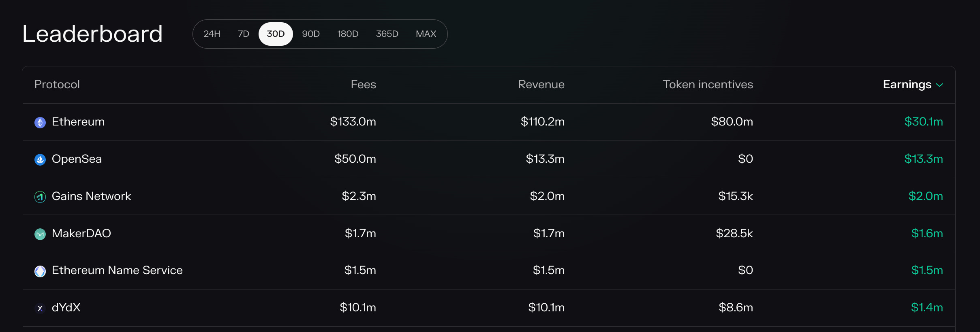Click the Ethereum protocol logo icon

click(40, 122)
